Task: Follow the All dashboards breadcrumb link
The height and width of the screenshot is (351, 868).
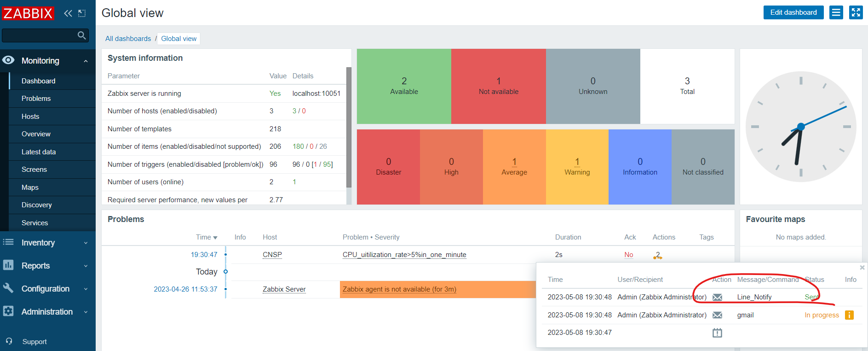Action: click(128, 39)
